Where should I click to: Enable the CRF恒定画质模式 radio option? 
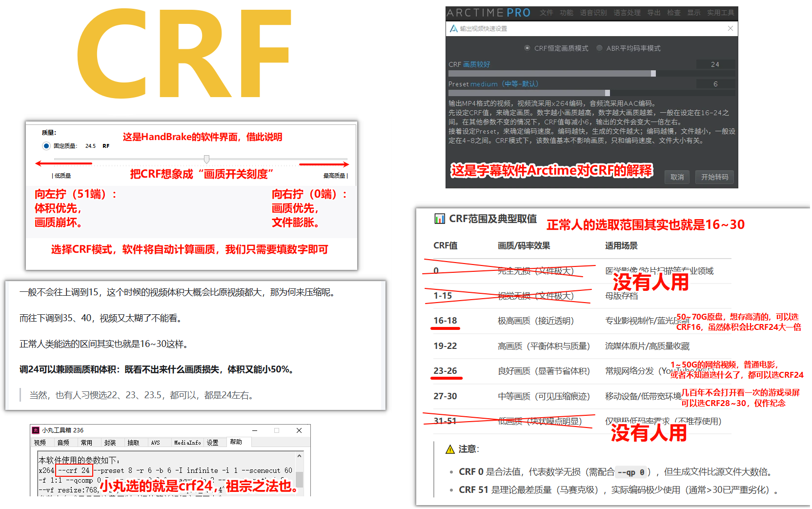click(527, 48)
